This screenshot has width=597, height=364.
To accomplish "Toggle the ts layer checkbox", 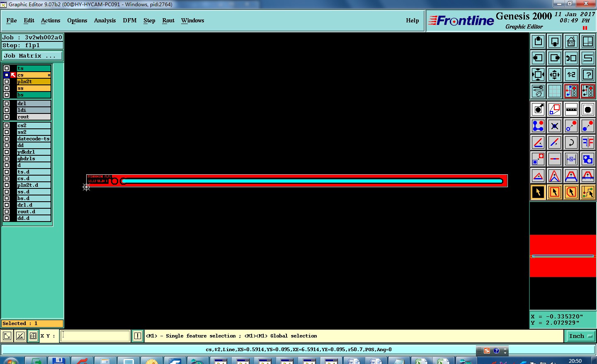I will 7,68.
